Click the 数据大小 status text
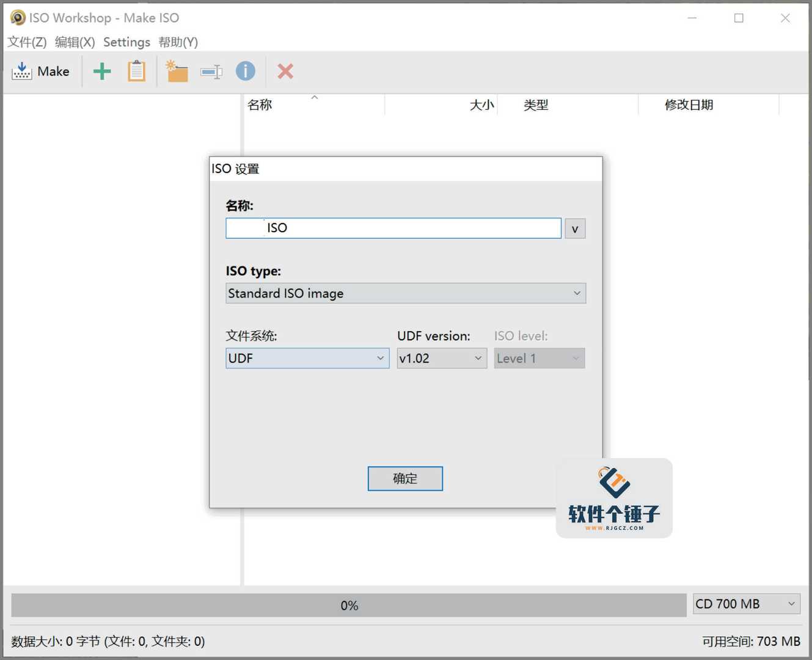The height and width of the screenshot is (660, 812). coord(108,641)
